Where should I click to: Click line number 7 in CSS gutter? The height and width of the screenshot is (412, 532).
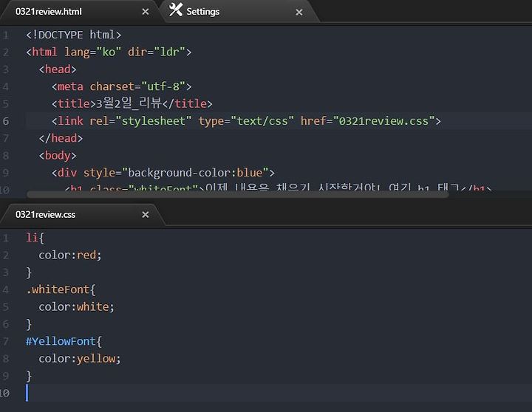point(5,341)
